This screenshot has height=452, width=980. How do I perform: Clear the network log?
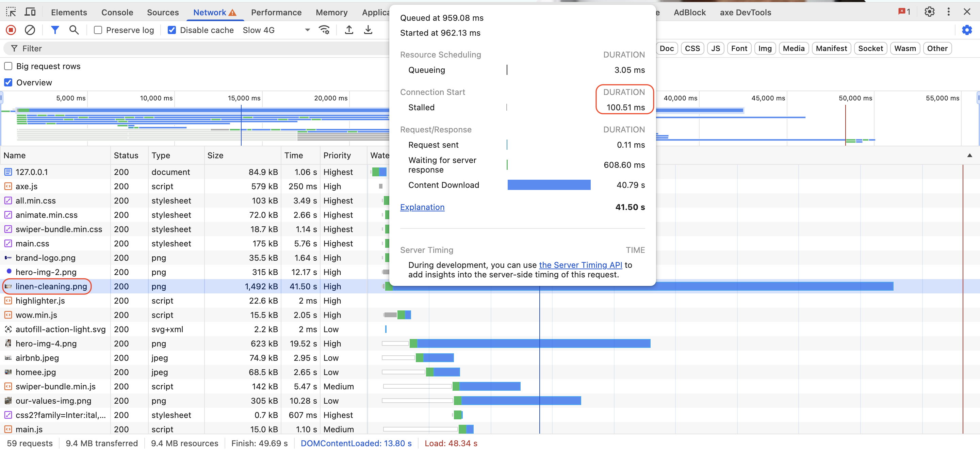coord(30,30)
